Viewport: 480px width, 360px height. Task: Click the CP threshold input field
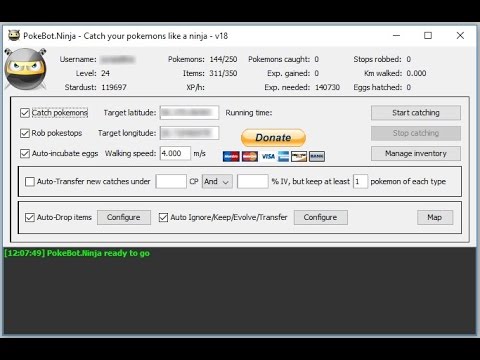tap(171, 181)
